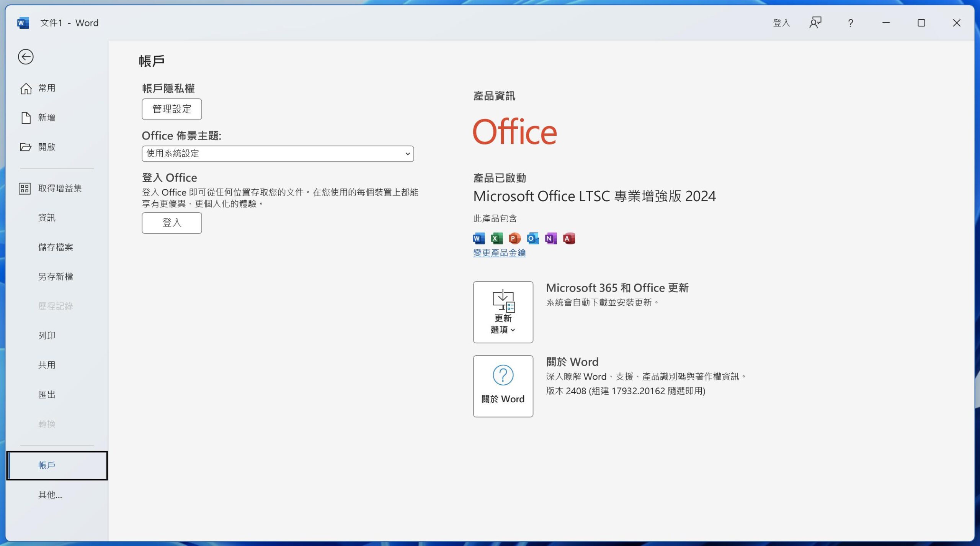Expand the Office 佈景主題 dropdown
Screen dimensions: 980x546
278,154
